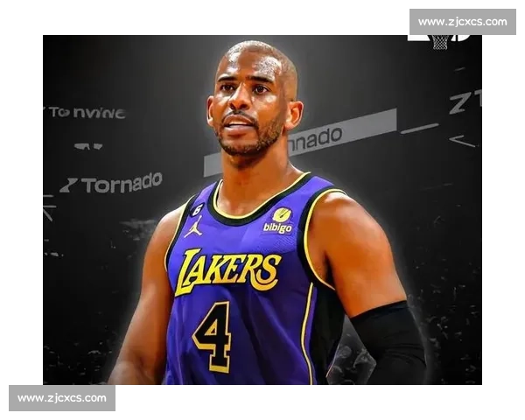Viewport: 525px width, 420px height.
Task: Click the Z-shaped mark beside Tornado text
Action: [x=68, y=185]
